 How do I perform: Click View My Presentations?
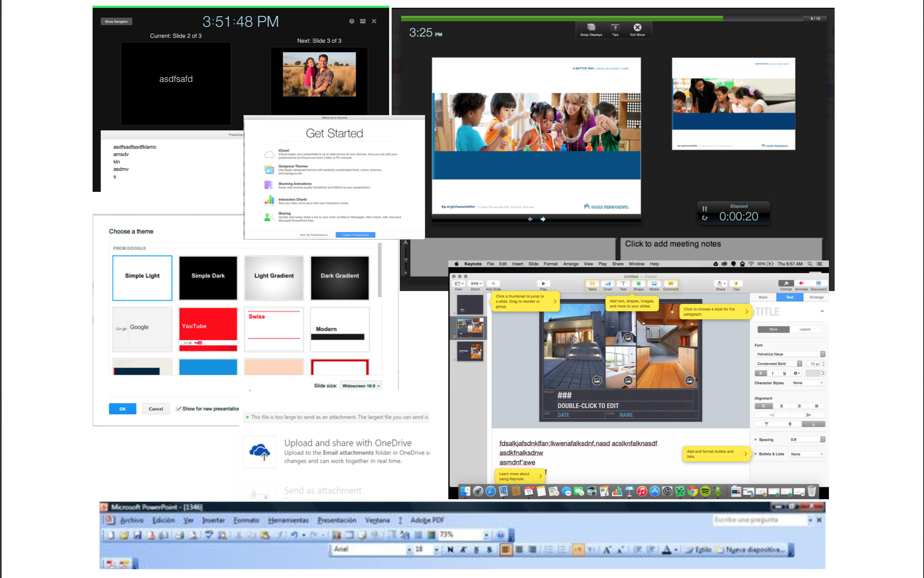click(x=313, y=235)
